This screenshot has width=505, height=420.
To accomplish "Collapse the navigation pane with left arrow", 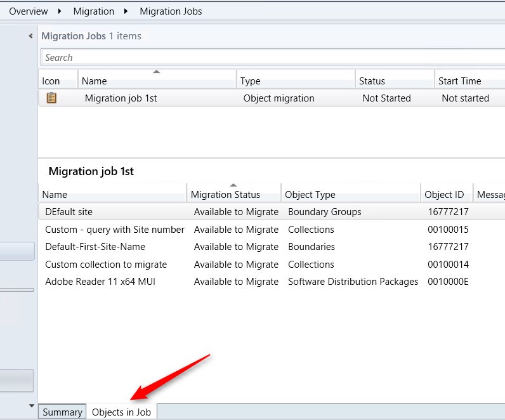I will (x=31, y=36).
